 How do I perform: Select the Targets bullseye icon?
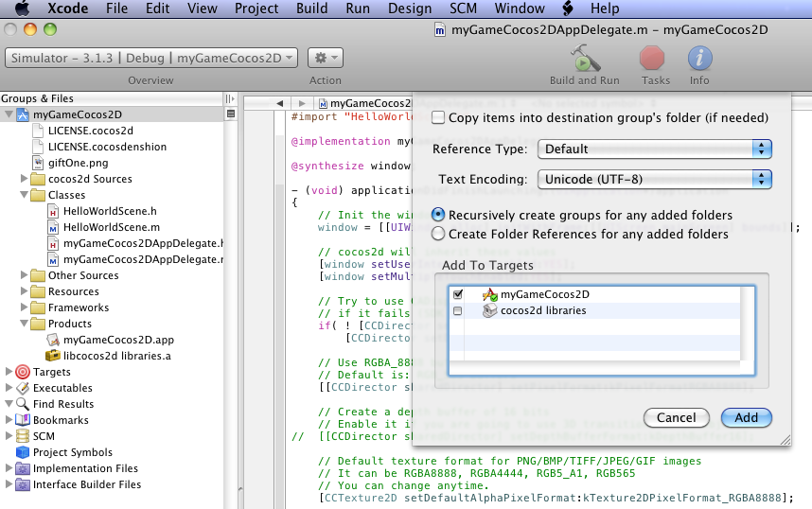pyautogui.click(x=23, y=372)
